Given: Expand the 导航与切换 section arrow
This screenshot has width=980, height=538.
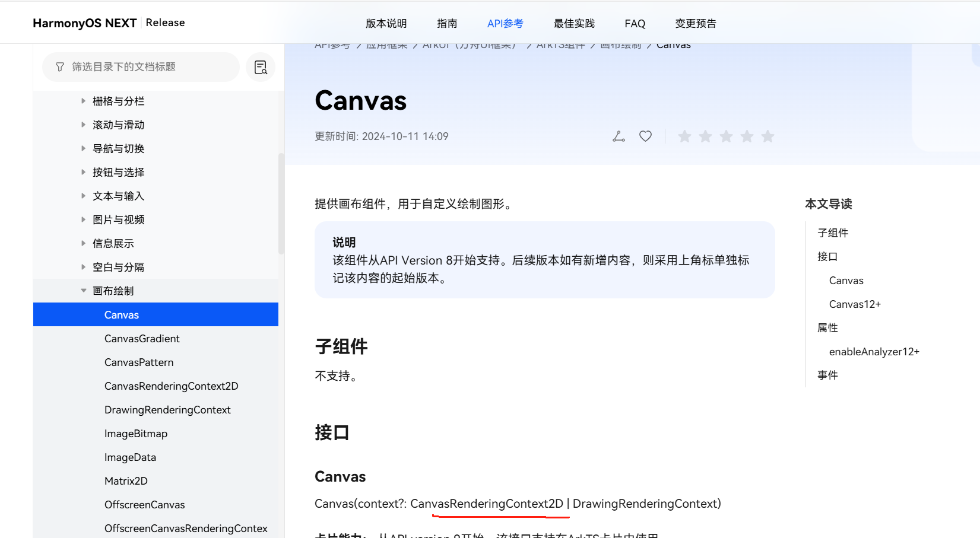Looking at the screenshot, I should (x=83, y=148).
